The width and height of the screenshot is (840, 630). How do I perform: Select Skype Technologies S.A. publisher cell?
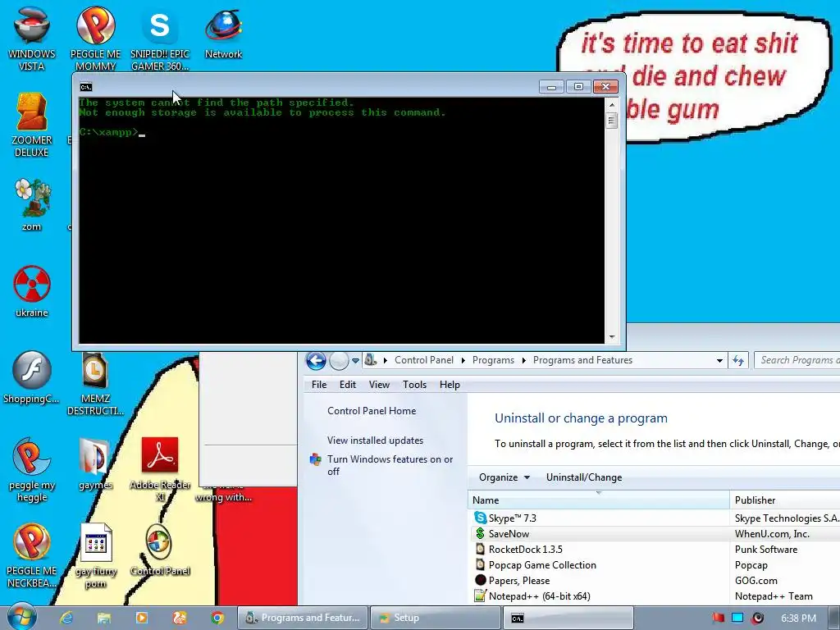786,518
